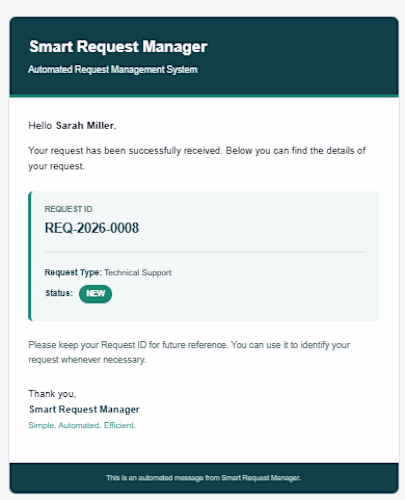Click the divider line inside request card
Image resolution: width=405 pixels, height=500 pixels.
pyautogui.click(x=205, y=252)
